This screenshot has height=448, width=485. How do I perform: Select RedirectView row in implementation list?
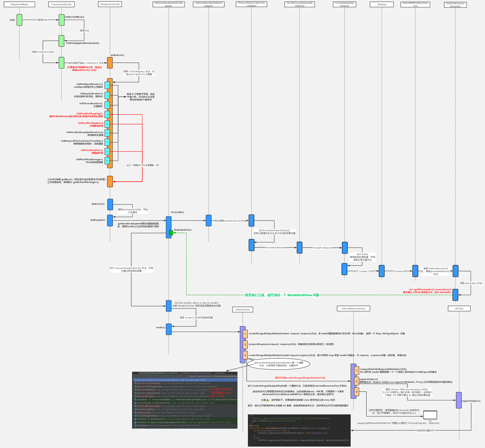point(185,413)
